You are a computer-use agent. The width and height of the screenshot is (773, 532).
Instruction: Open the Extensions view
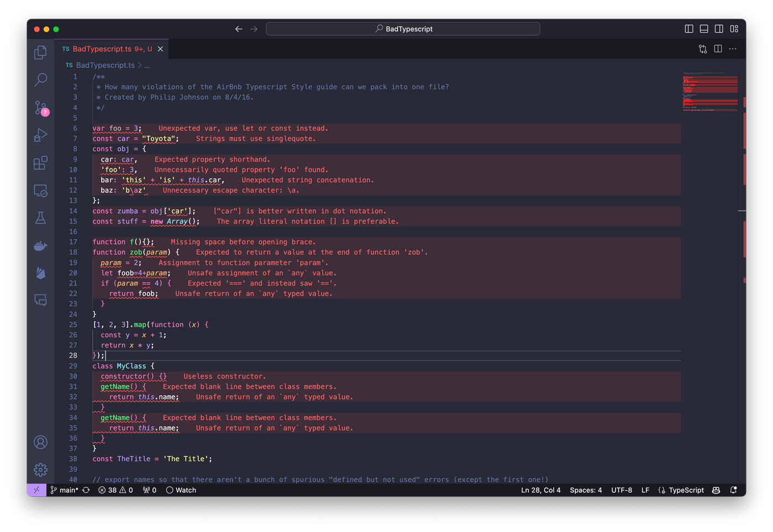coord(40,163)
